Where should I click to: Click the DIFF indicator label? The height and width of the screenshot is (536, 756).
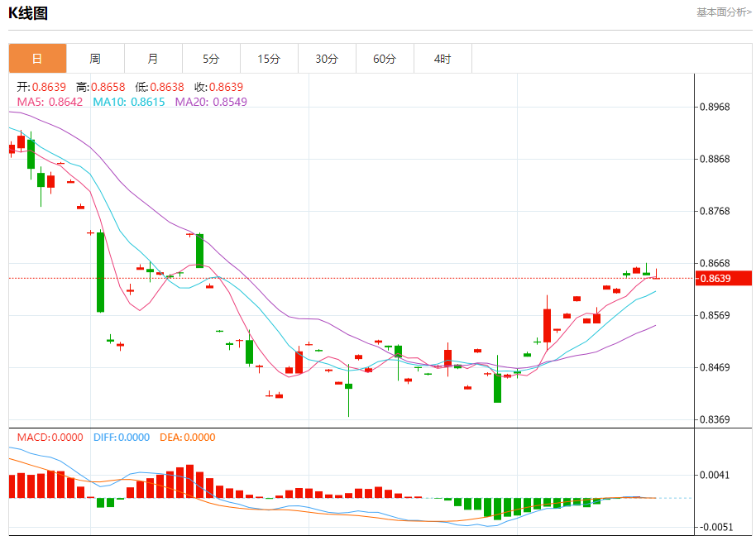pyautogui.click(x=121, y=438)
